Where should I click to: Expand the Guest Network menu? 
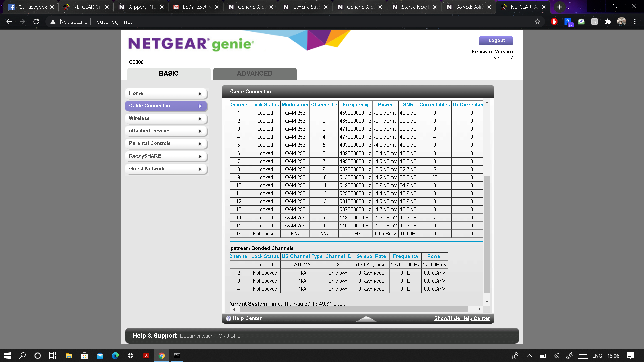tap(166, 169)
